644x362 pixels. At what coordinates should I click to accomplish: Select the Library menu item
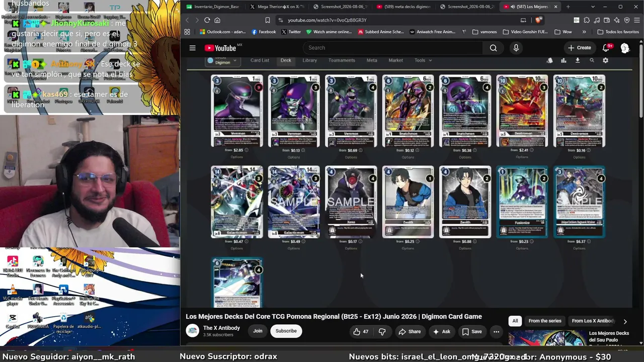point(309,60)
